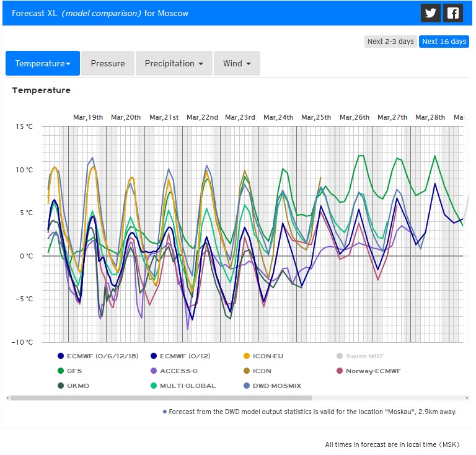
Task: Toggle Norway-ECMWF legend entry
Action: click(372, 371)
